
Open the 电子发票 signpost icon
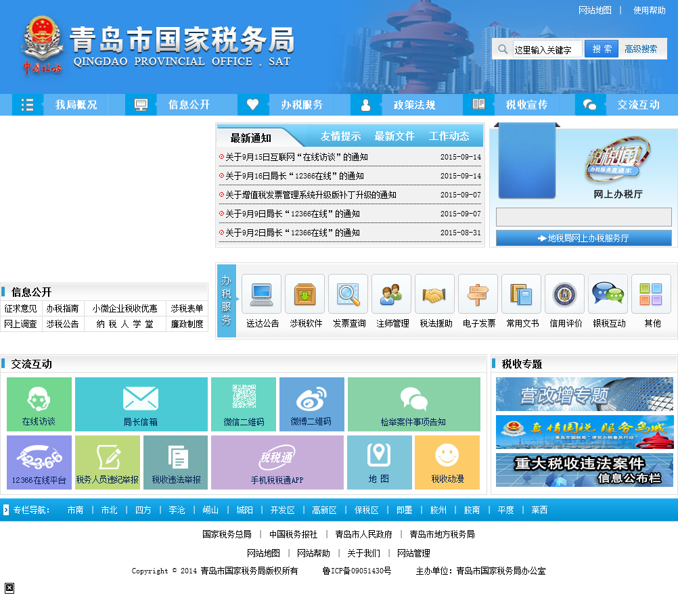pyautogui.click(x=478, y=293)
